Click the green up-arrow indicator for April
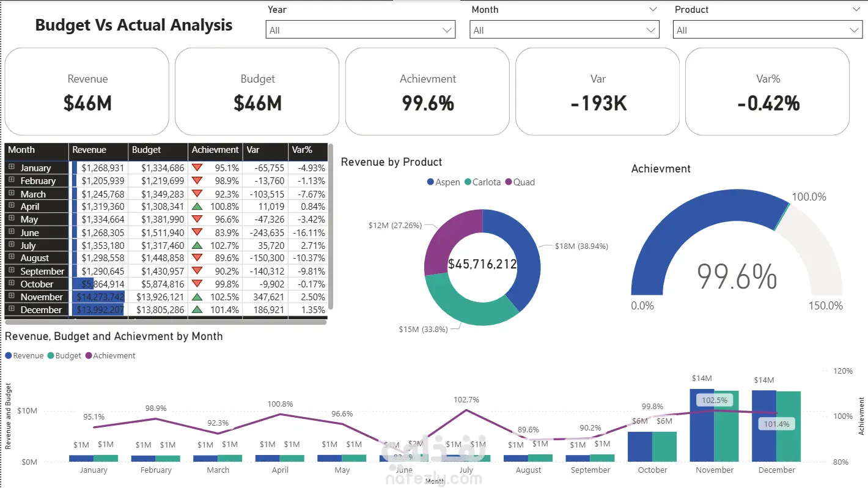The width and height of the screenshot is (868, 488). (x=197, y=207)
